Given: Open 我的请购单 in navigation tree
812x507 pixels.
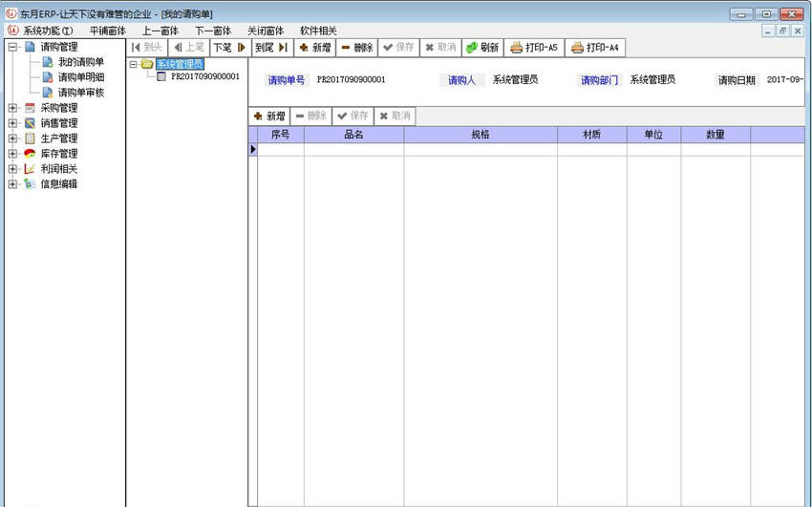Looking at the screenshot, I should pos(81,62).
